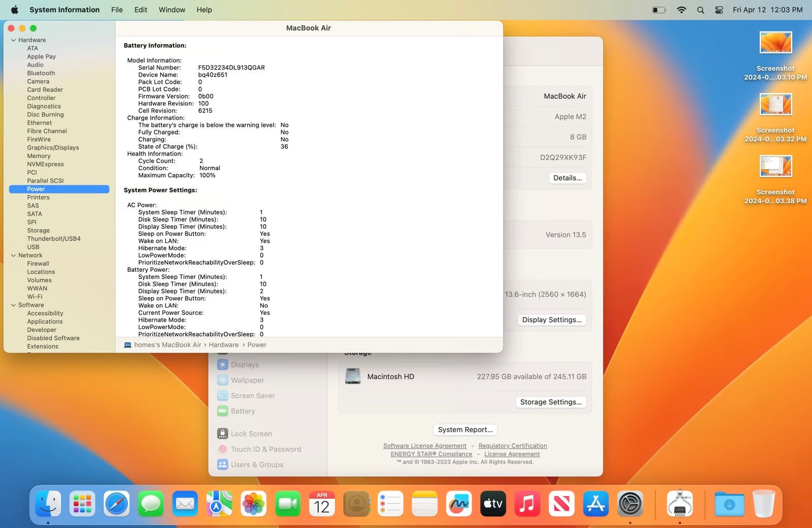Open the File menu
This screenshot has width=812, height=528.
[117, 10]
